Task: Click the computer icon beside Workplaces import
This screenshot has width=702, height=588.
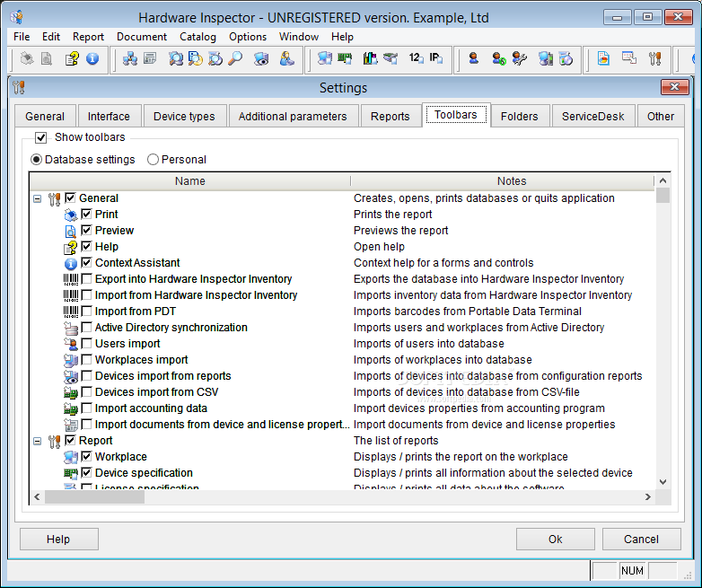Action: coord(71,360)
